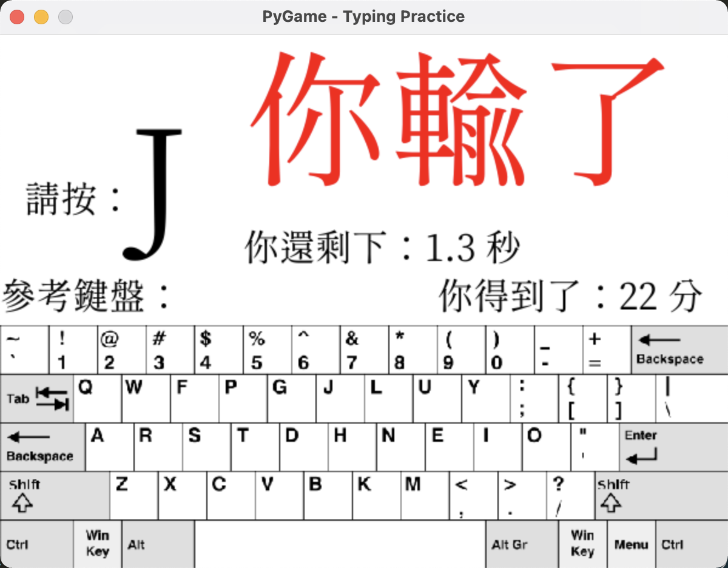Click the X key on reference keyboard
Viewport: 728px width, 568px height.
pos(183,496)
